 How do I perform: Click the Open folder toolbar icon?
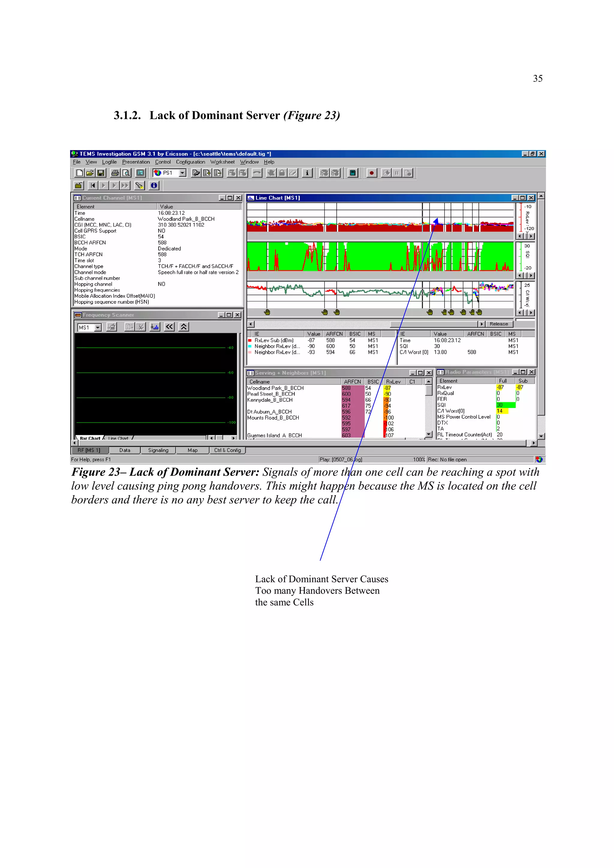pos(90,173)
